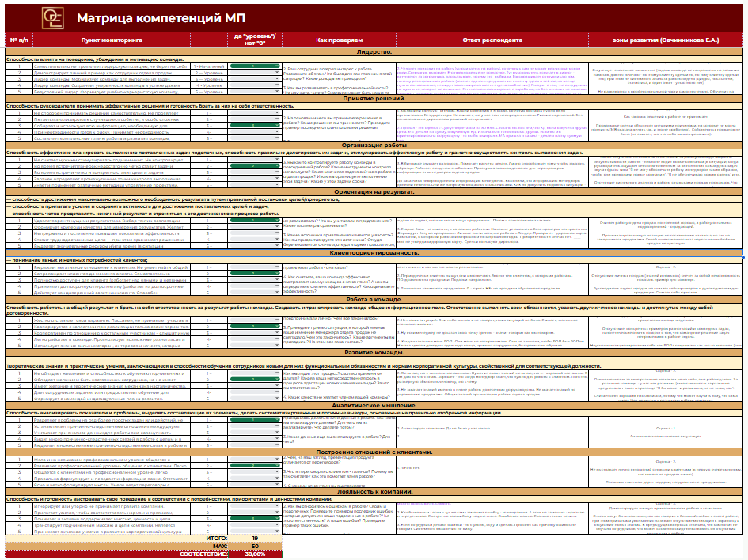Select the "зоны развития (Овчинникова Е.А.)" header
The image size is (748, 560).
666,40
